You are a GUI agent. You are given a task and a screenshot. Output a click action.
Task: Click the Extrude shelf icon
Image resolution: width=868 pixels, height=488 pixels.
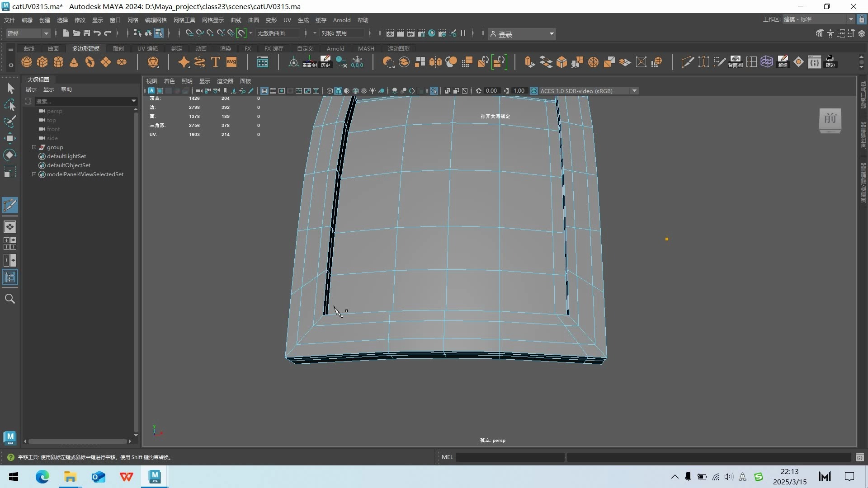(530, 62)
